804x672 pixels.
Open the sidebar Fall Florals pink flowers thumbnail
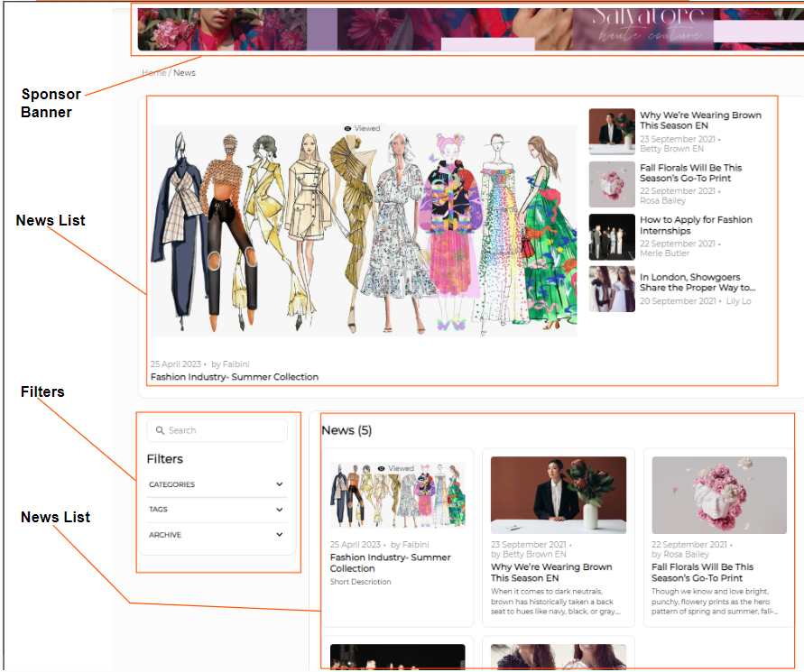[612, 185]
